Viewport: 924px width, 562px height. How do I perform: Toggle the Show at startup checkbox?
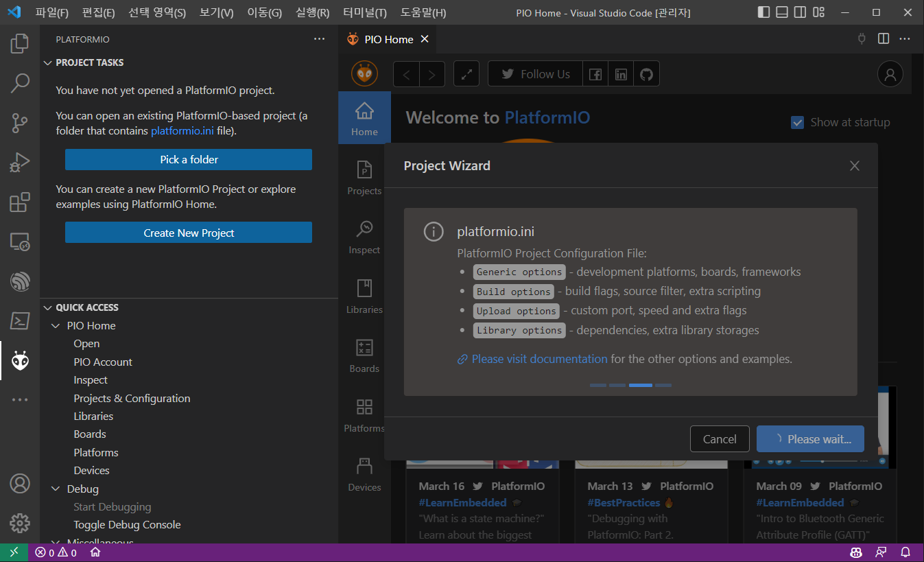797,122
